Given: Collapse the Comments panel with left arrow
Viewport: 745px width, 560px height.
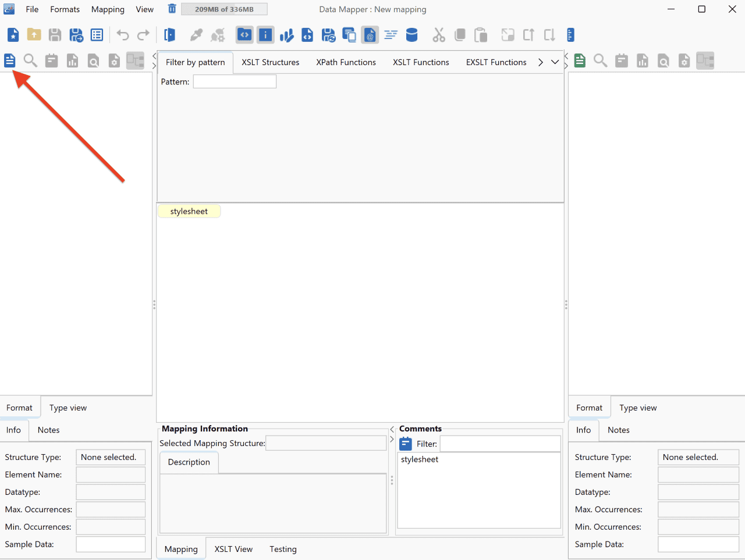Looking at the screenshot, I should click(392, 430).
